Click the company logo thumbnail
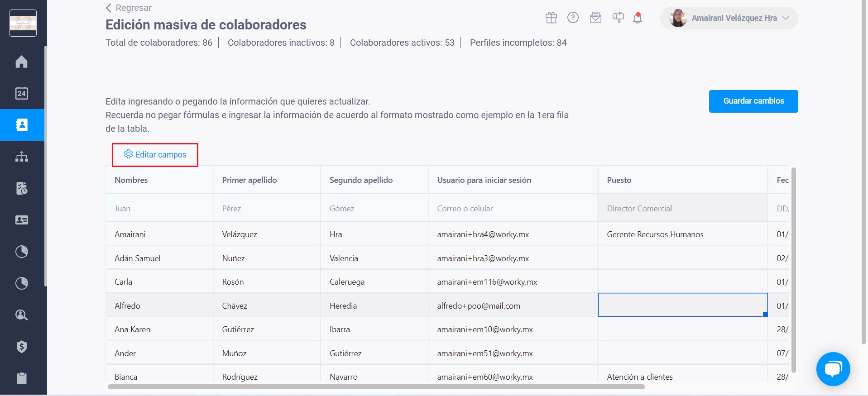This screenshot has height=396, width=868. pyautogui.click(x=23, y=23)
